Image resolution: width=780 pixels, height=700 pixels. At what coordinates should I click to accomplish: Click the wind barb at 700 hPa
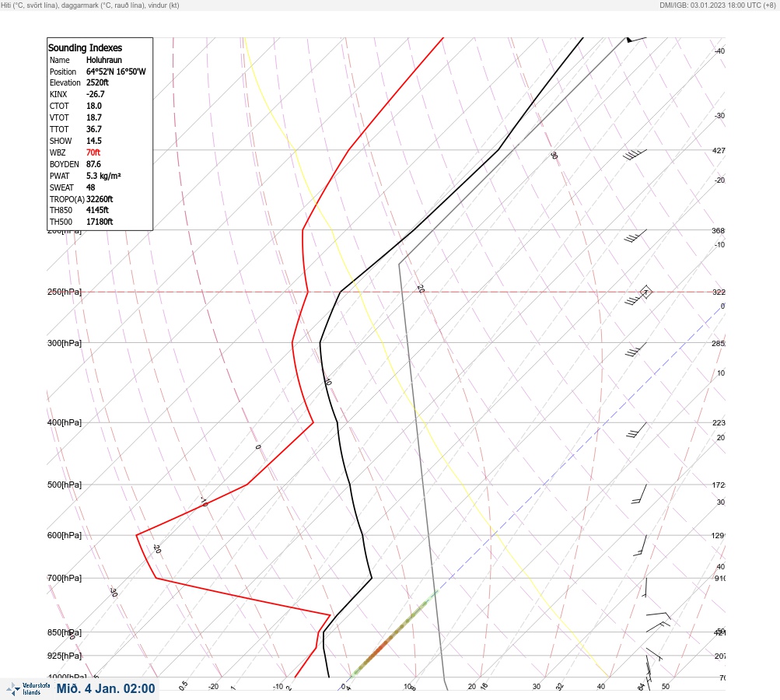[x=644, y=587]
